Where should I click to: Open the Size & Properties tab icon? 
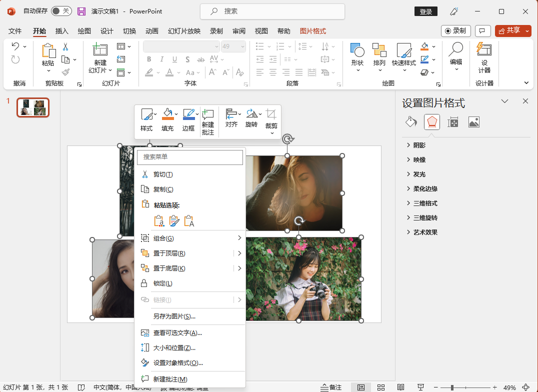[x=453, y=122]
